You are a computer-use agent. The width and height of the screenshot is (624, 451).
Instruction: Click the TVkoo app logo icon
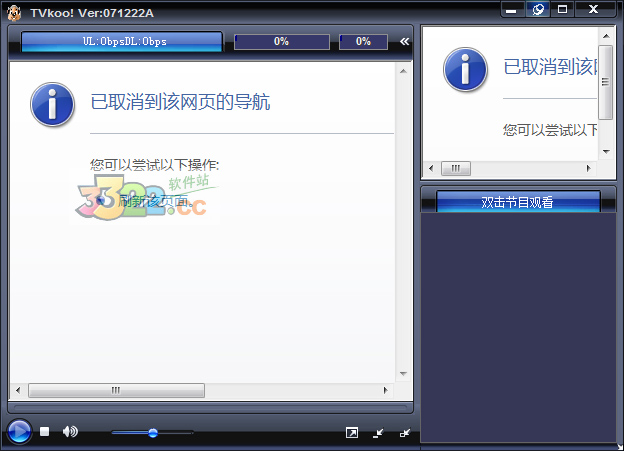pyautogui.click(x=14, y=13)
